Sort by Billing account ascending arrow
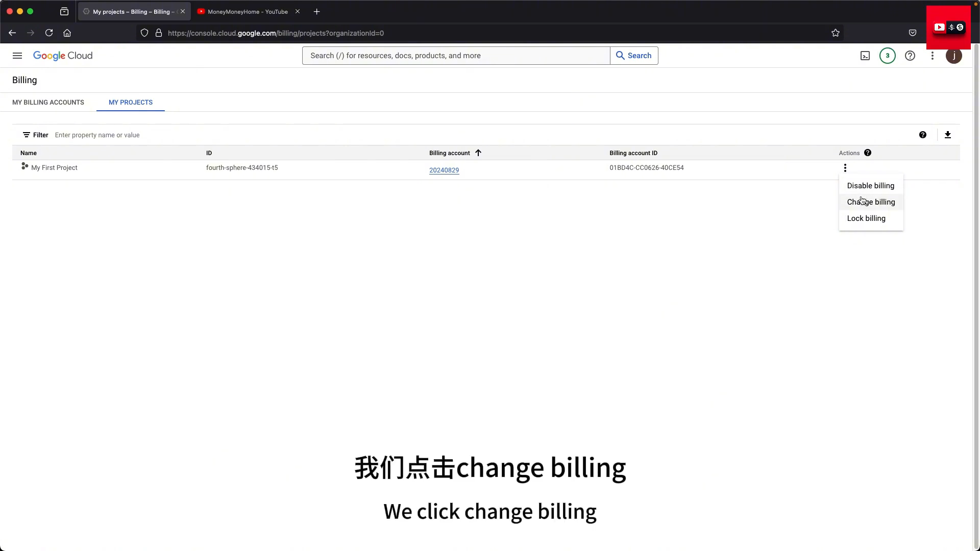This screenshot has height=551, width=980. (x=478, y=153)
